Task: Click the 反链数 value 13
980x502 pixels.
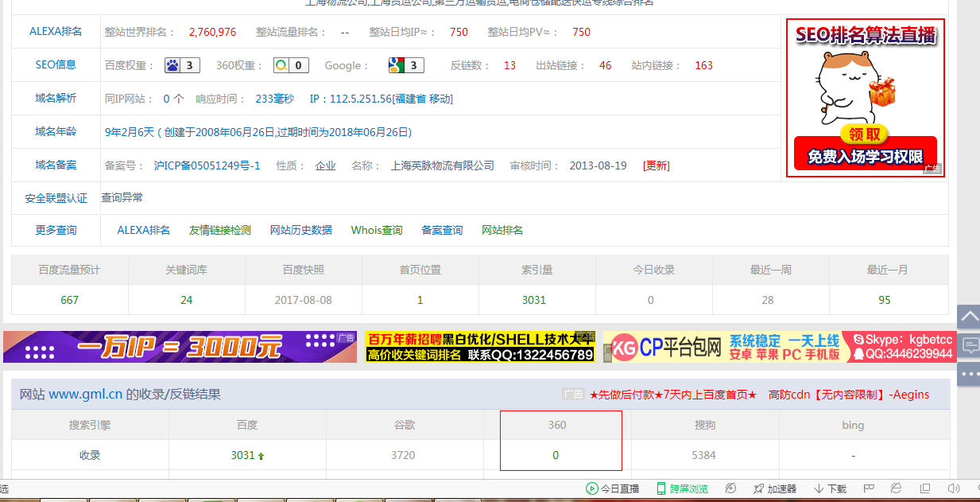Action: 509,65
